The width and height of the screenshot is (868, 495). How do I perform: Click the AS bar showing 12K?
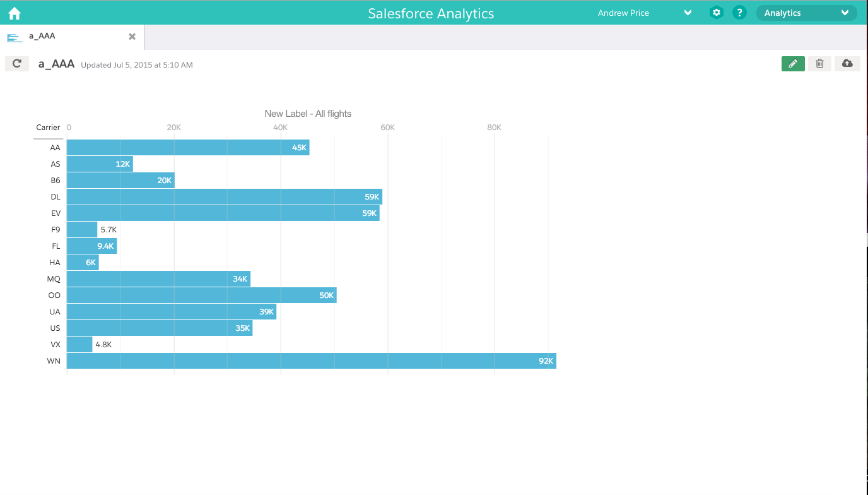point(100,164)
